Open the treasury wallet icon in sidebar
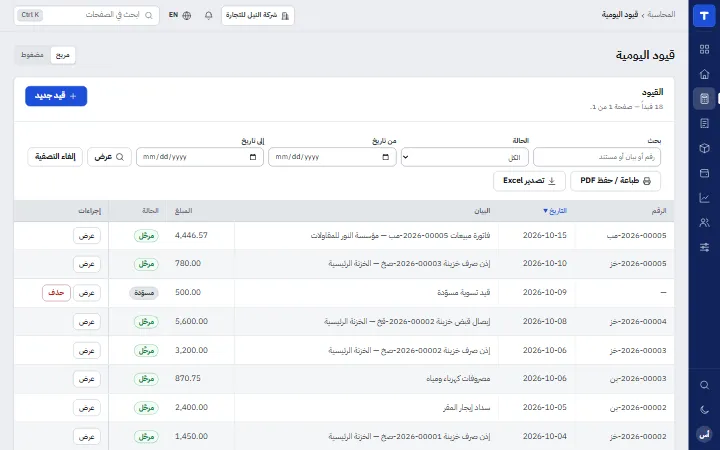 click(704, 173)
